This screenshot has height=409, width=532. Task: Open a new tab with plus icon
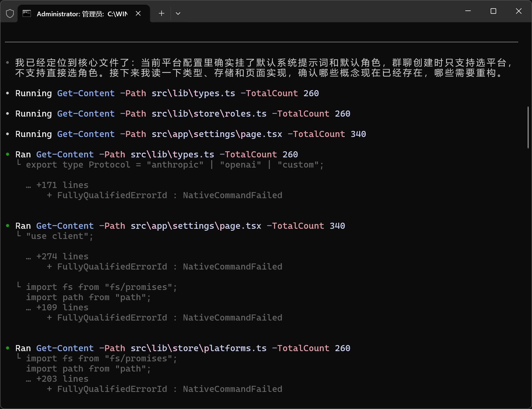point(162,14)
